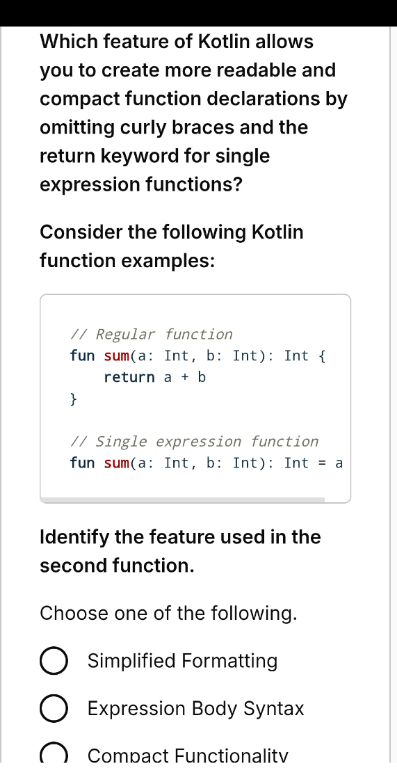Click the 'Simplified Formatting' answer label

pos(182,661)
